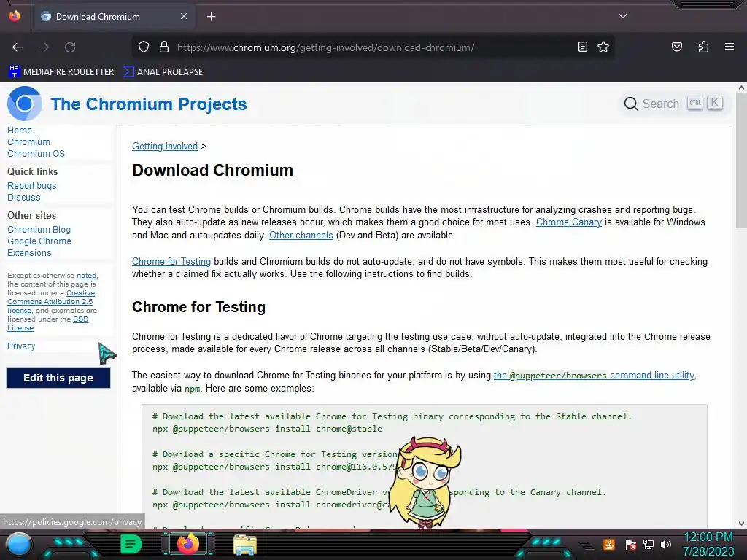Screen dimensions: 747x560
Task: Click the Edit this page button
Action: [58, 378]
